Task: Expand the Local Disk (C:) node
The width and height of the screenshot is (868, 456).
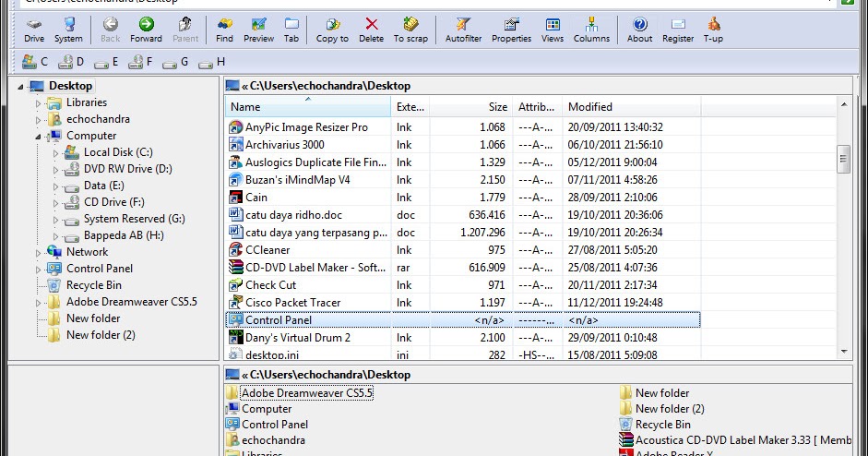Action: pyautogui.click(x=55, y=153)
